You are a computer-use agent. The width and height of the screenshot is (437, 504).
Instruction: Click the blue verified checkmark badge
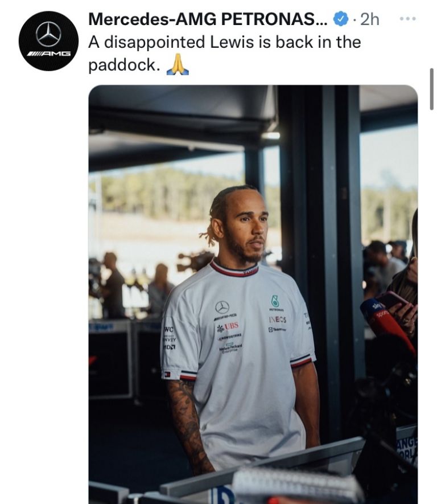click(341, 19)
